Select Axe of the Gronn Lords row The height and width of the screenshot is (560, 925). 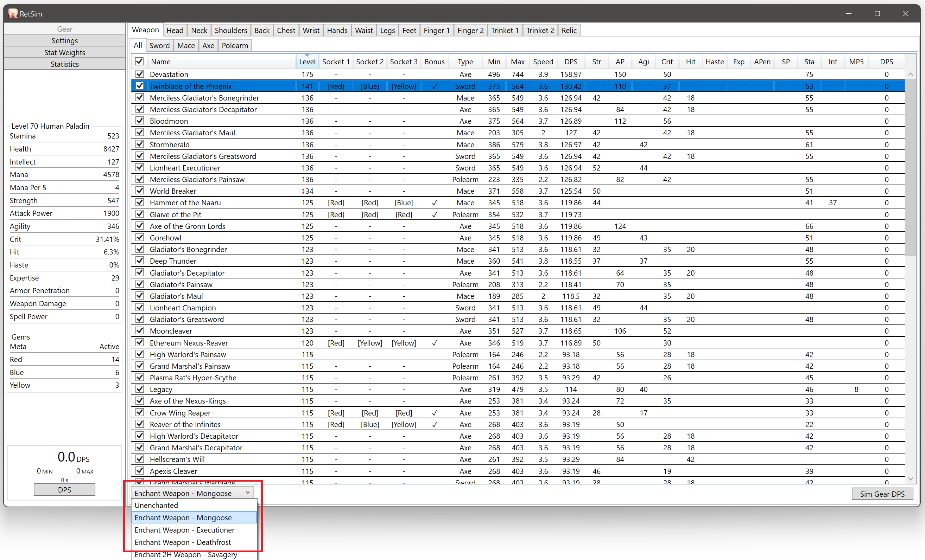click(518, 226)
